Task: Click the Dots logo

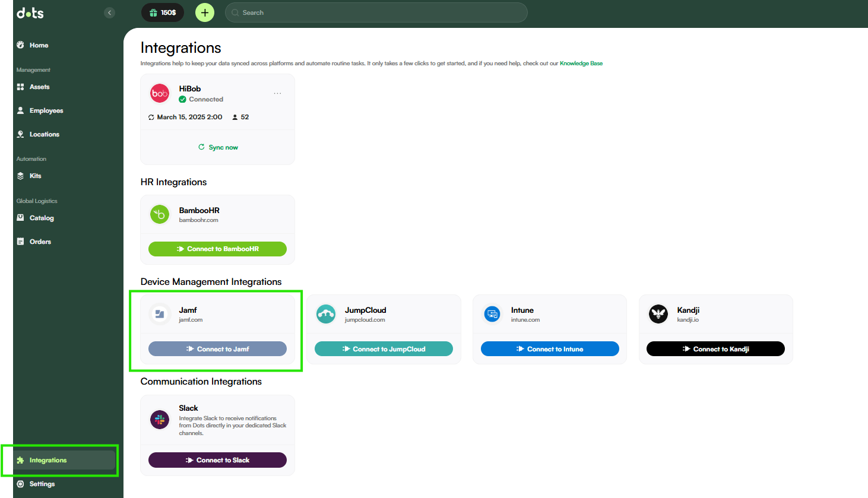Action: tap(30, 12)
